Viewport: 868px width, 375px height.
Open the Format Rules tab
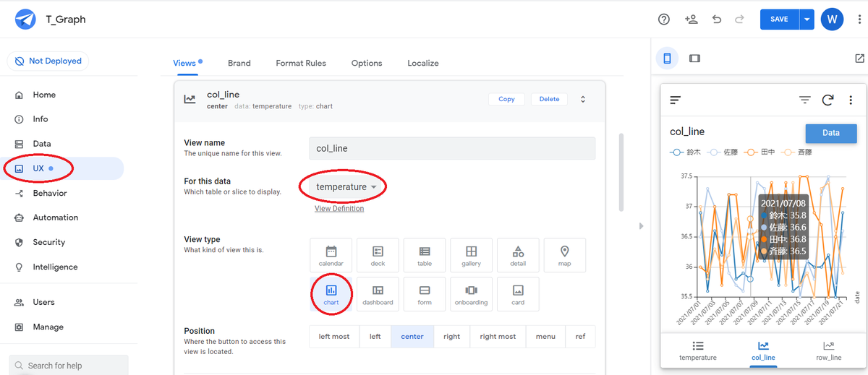[x=301, y=63]
